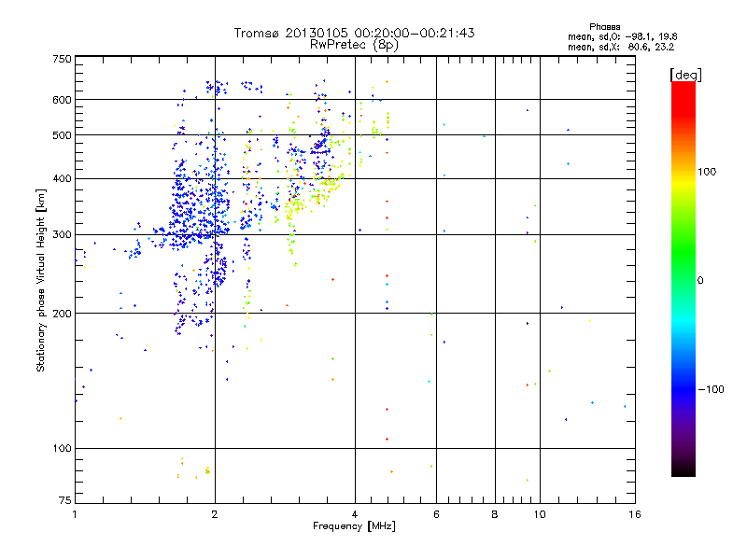747x560 pixels.
Task: Click the 'RwPretec (8p)' subtitle
Action: 355,45
